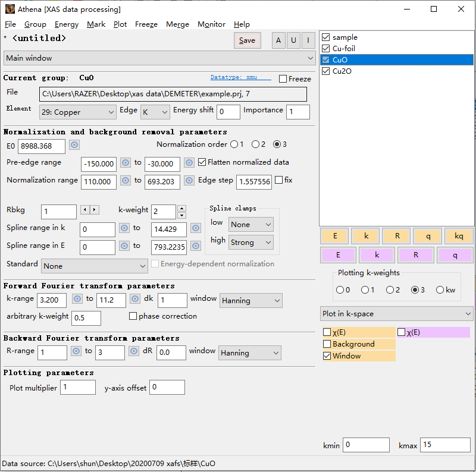
Task: Toggle Flatten normalized data checkbox
Action: 202,162
